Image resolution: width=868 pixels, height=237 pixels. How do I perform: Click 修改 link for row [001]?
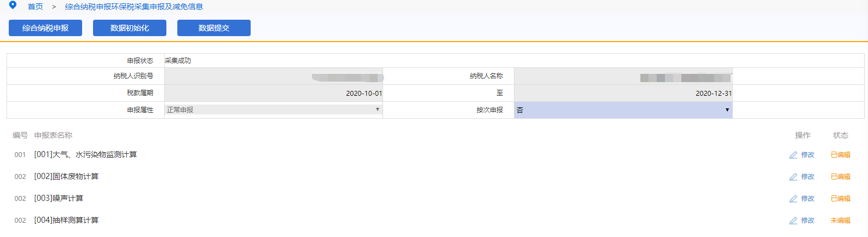[808, 155]
